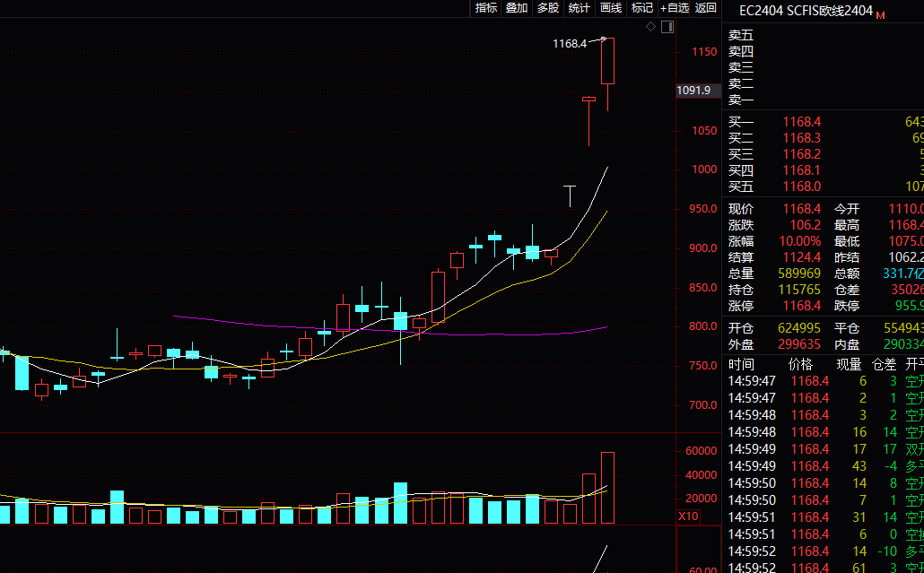
Task: Click the 多股 multi-stock button
Action: pos(548,8)
